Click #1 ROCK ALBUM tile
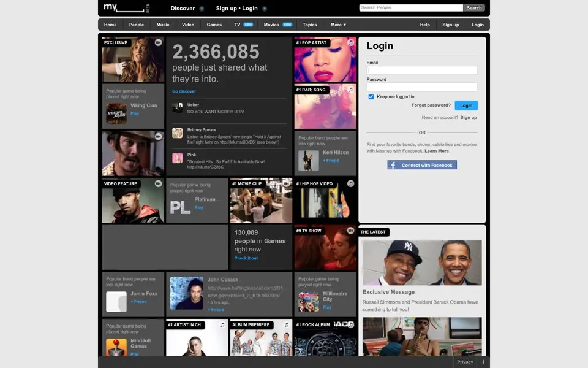 coord(325,337)
